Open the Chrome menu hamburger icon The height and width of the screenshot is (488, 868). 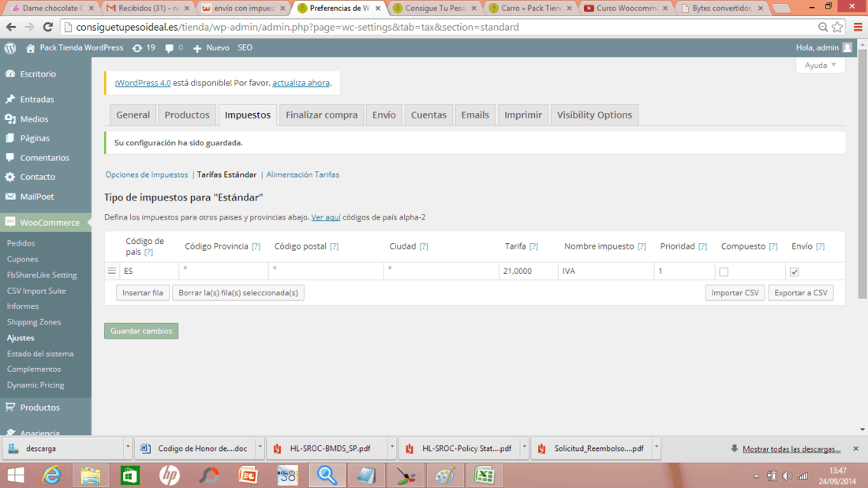(858, 27)
